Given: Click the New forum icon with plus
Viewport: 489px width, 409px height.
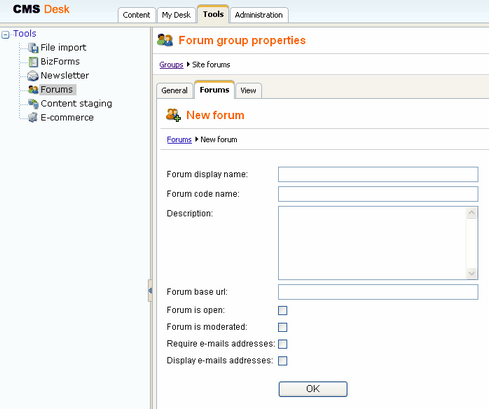Looking at the screenshot, I should (x=173, y=115).
